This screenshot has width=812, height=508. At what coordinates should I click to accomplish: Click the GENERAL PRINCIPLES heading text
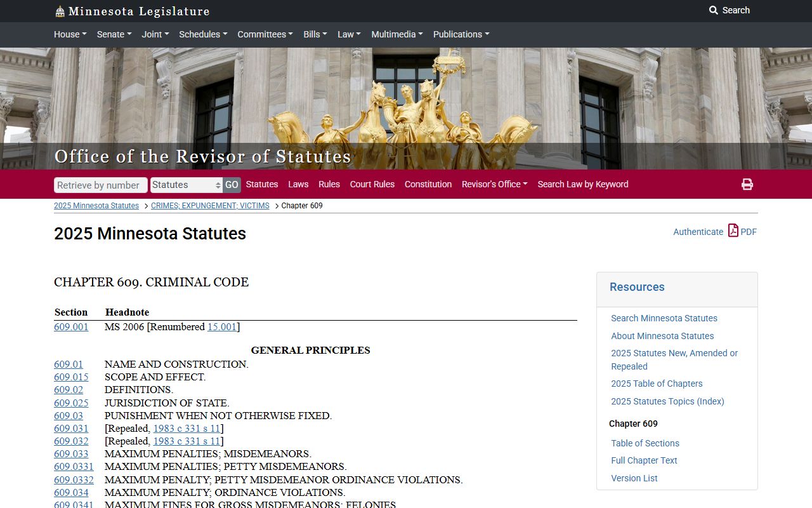tap(310, 351)
